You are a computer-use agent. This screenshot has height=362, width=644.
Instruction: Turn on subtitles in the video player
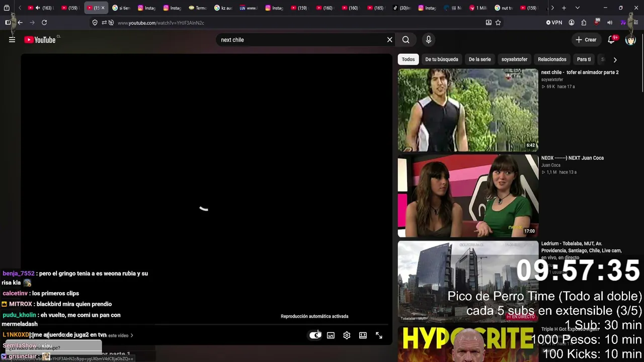click(x=331, y=335)
